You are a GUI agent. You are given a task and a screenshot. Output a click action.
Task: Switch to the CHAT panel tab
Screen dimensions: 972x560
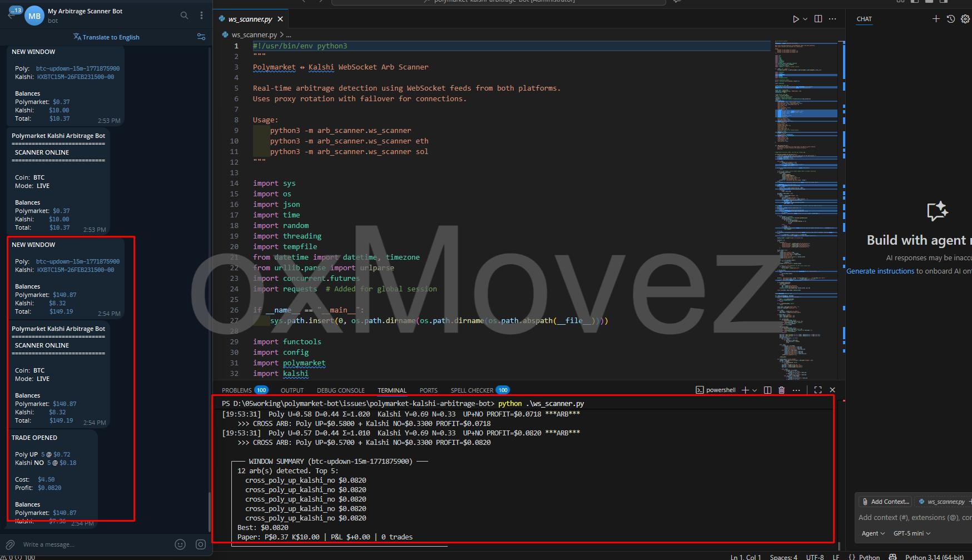point(864,19)
